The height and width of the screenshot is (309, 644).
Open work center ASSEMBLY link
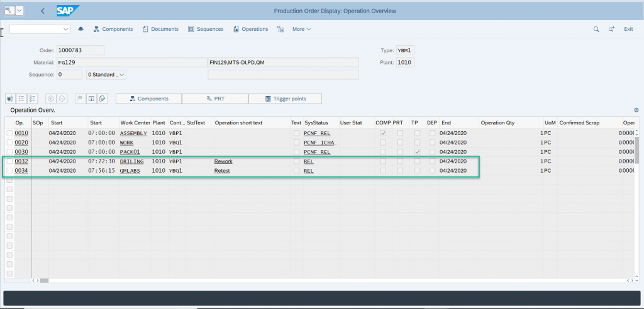133,133
